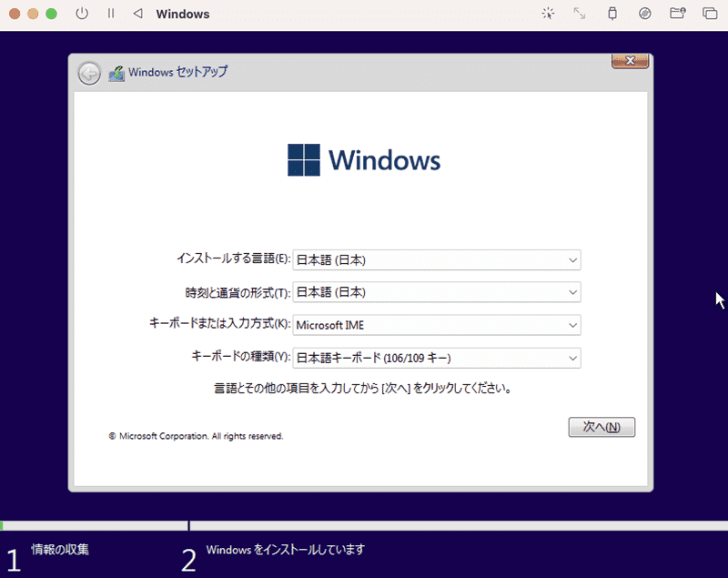Click the 'Windows をインストールしています' step label

point(286,550)
